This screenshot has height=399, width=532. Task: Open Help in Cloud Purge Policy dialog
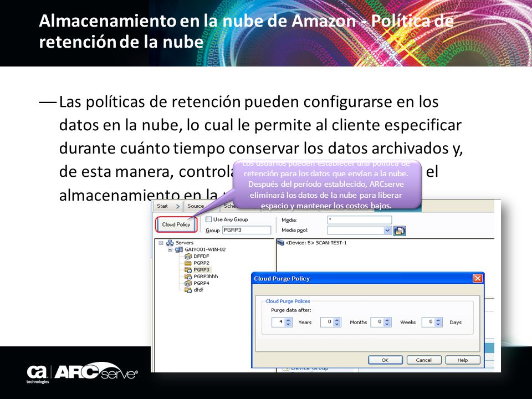(x=462, y=360)
